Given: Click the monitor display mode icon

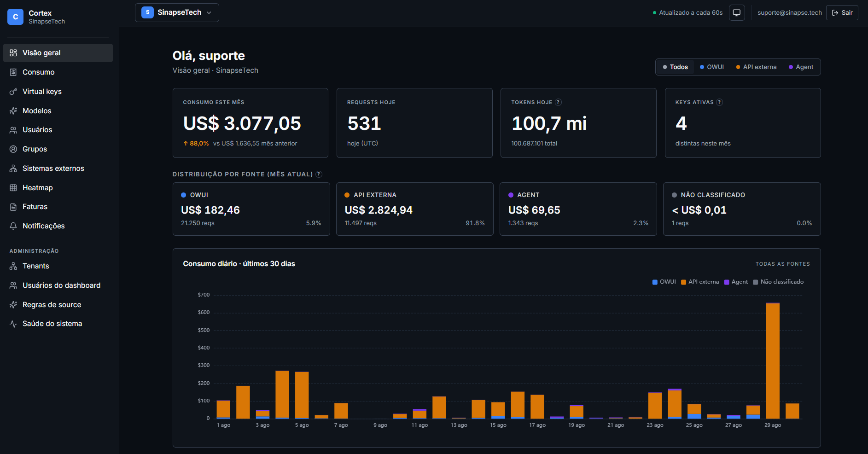Looking at the screenshot, I should click(x=737, y=13).
